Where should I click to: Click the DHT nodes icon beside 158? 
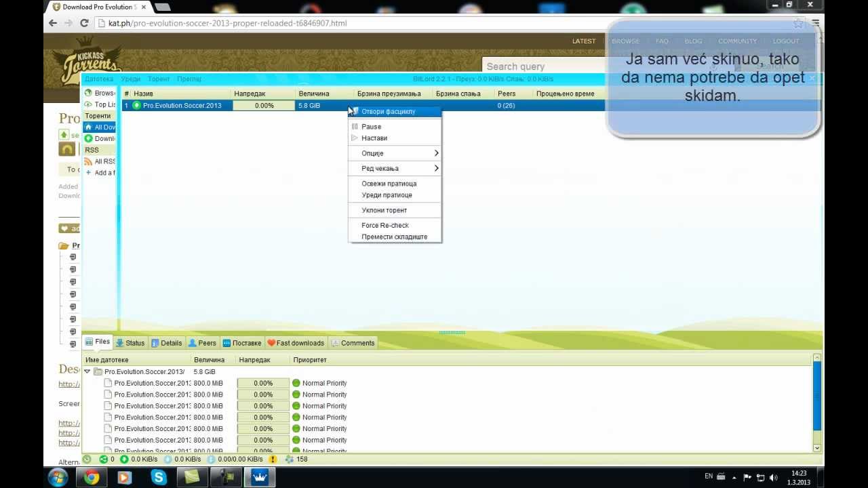pos(290,459)
